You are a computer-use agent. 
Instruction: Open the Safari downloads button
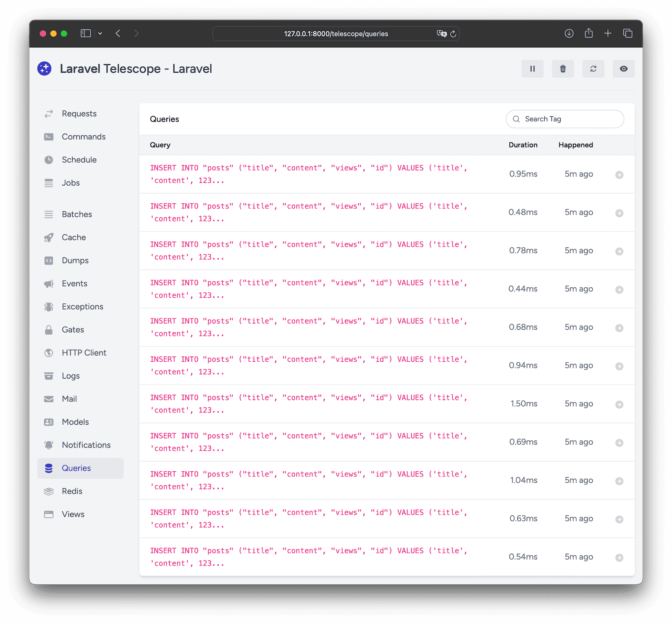pos(569,33)
